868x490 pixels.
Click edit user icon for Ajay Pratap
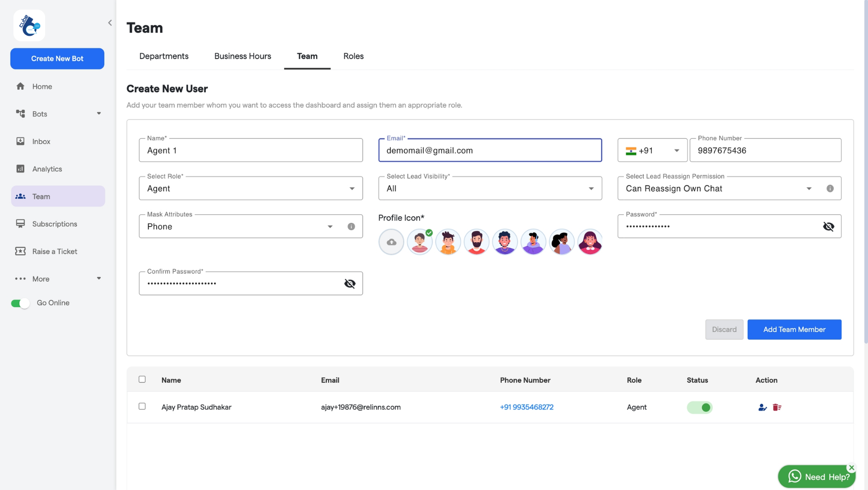[x=762, y=407]
